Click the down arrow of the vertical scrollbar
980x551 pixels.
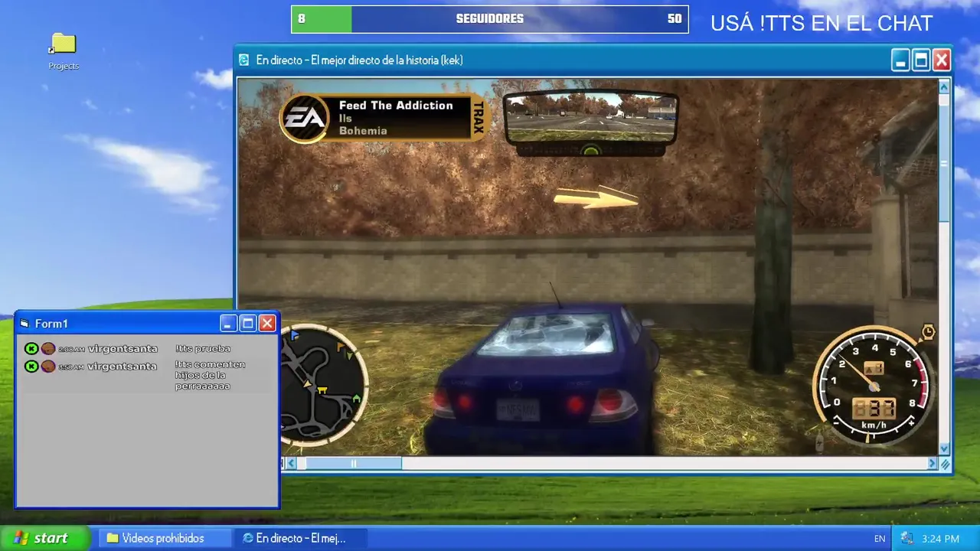coord(945,449)
